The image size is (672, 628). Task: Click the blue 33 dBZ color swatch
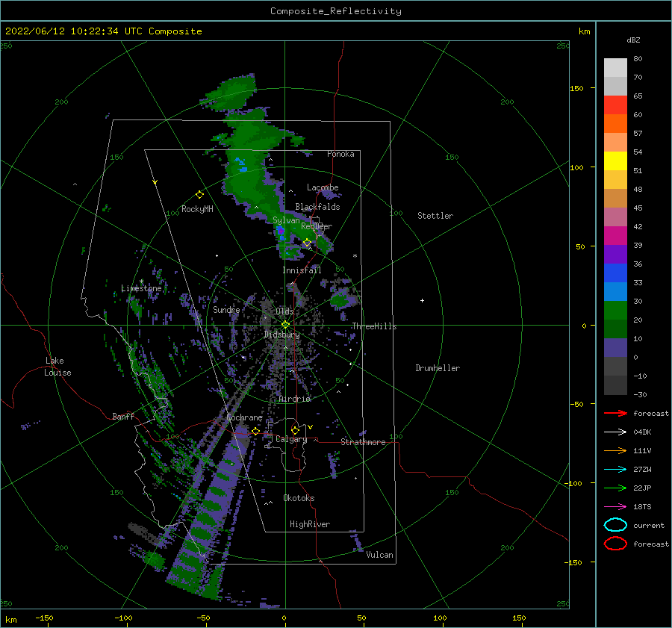[x=615, y=273]
